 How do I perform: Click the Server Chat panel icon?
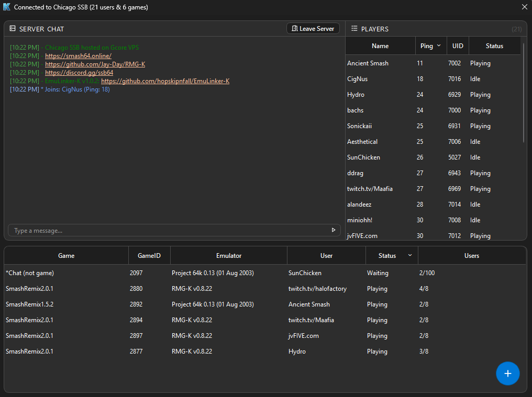(x=13, y=28)
